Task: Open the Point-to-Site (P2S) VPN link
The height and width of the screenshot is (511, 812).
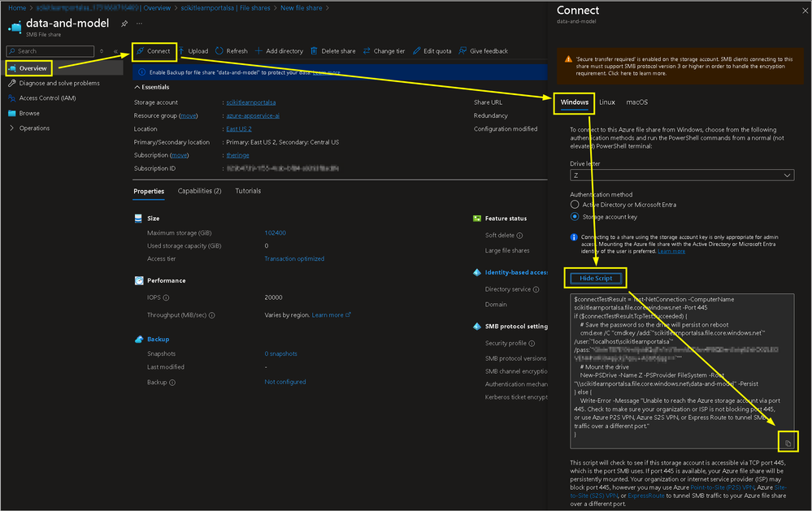Action: [723, 487]
